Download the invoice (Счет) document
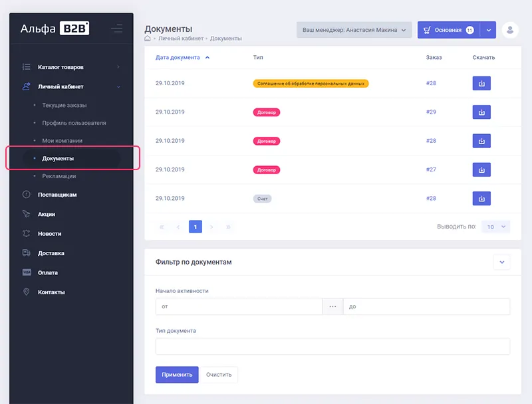The height and width of the screenshot is (404, 532). (x=481, y=199)
